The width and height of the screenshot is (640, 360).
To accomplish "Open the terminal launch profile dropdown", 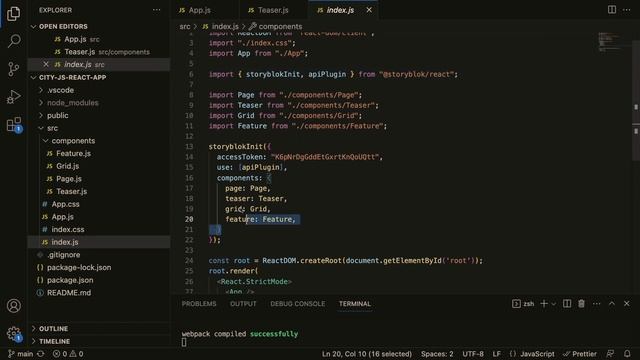I will point(553,304).
